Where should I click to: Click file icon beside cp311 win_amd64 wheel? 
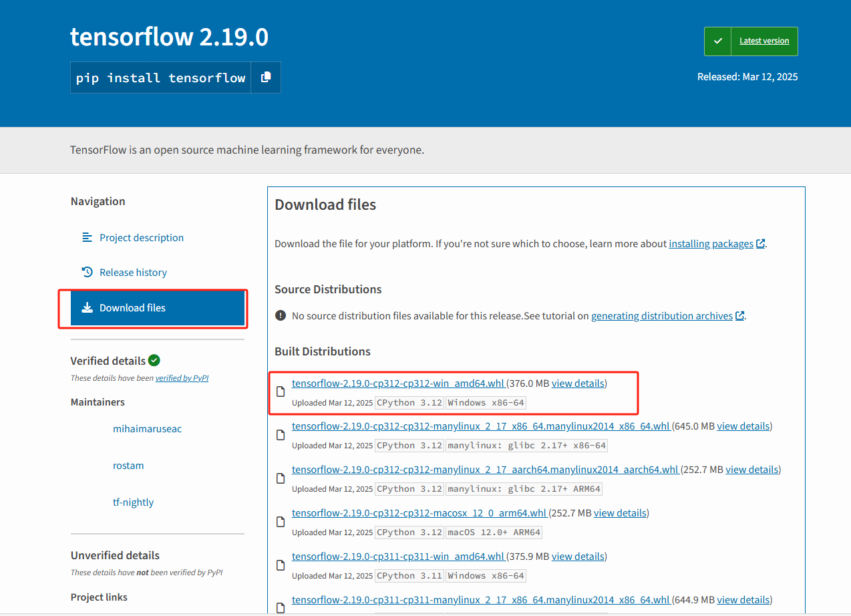tap(281, 565)
